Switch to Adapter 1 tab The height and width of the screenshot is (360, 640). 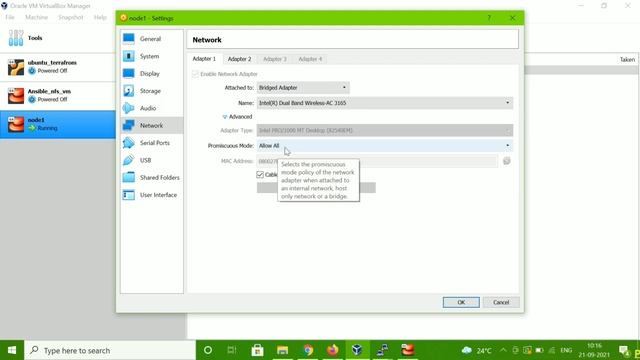click(x=204, y=59)
